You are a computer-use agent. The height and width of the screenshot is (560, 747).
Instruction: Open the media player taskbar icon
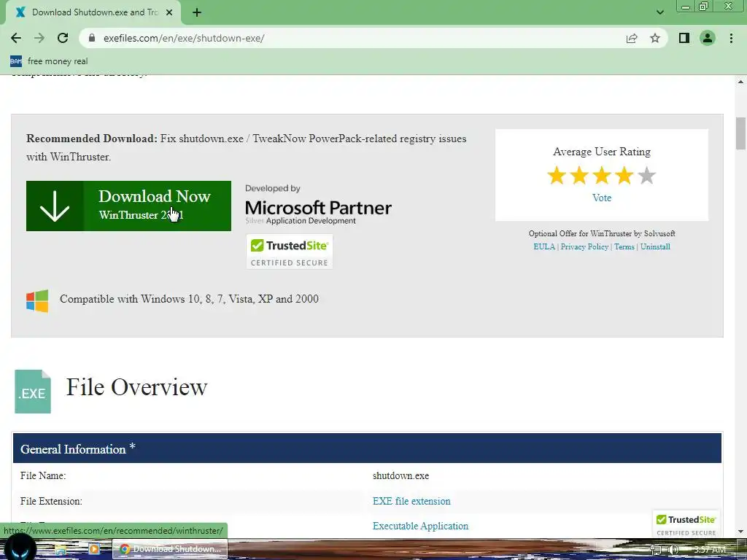coord(94,549)
